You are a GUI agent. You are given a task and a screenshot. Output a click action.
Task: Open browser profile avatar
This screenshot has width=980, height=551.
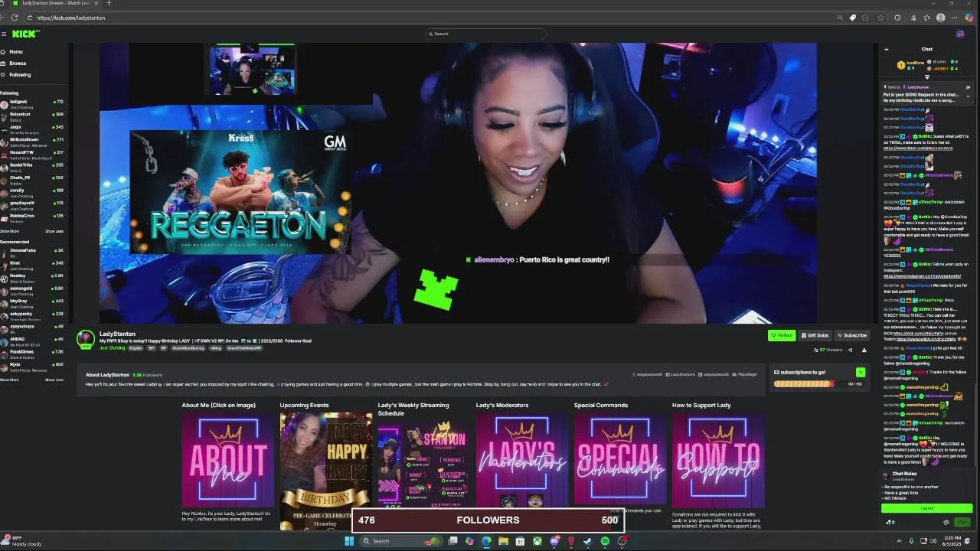click(941, 18)
